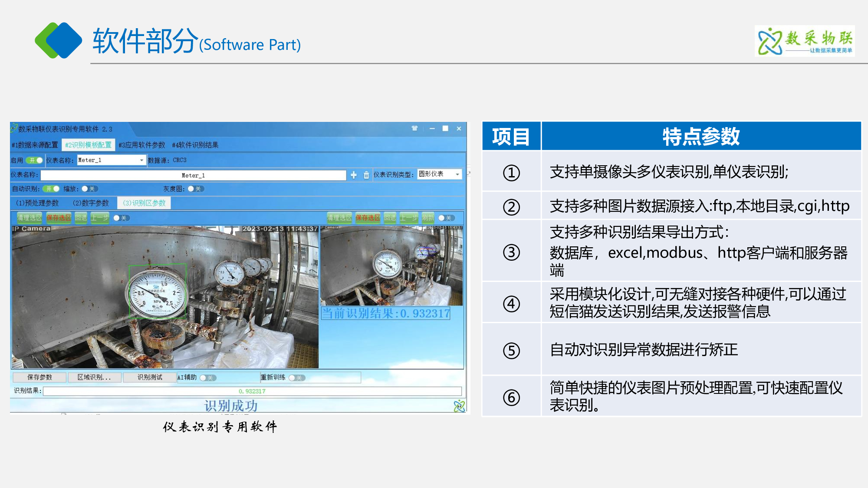Switch on the AI辅助 toggle
Screen dimensions: 868x488
click(208, 378)
